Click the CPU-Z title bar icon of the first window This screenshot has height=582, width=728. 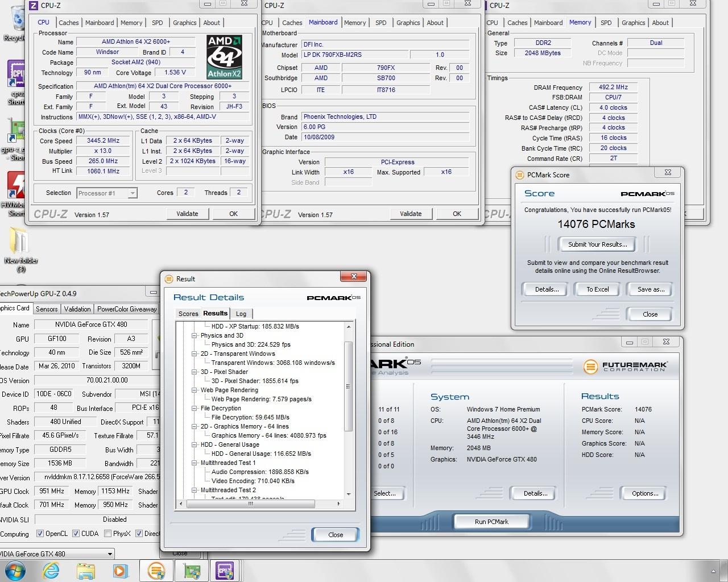34,6
